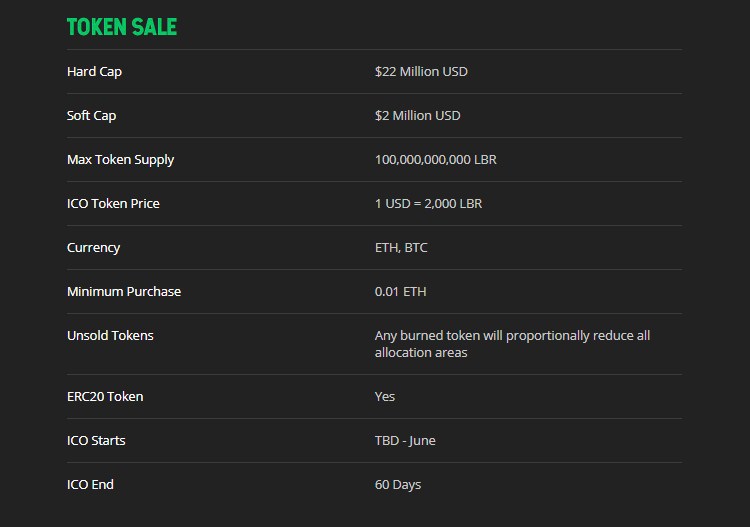This screenshot has height=527, width=750.
Task: Select the 1 USD = 2,000 LBR text
Action: tap(429, 204)
